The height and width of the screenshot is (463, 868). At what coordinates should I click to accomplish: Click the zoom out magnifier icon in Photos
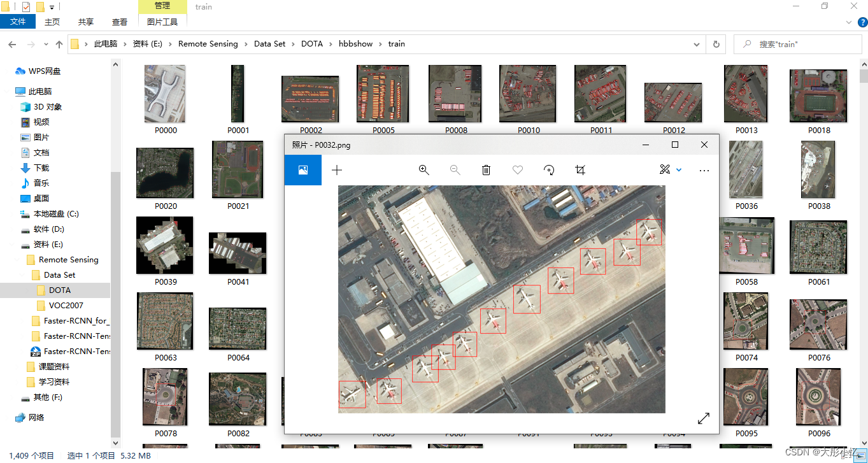455,170
